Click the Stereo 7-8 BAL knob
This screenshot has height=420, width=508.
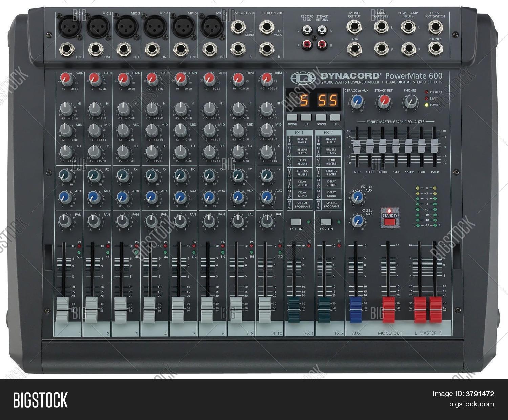coord(238,221)
